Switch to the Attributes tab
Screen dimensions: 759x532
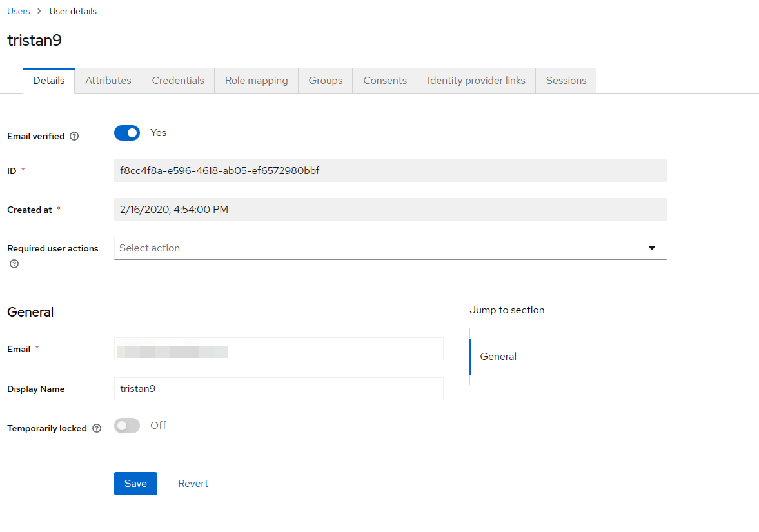click(108, 80)
